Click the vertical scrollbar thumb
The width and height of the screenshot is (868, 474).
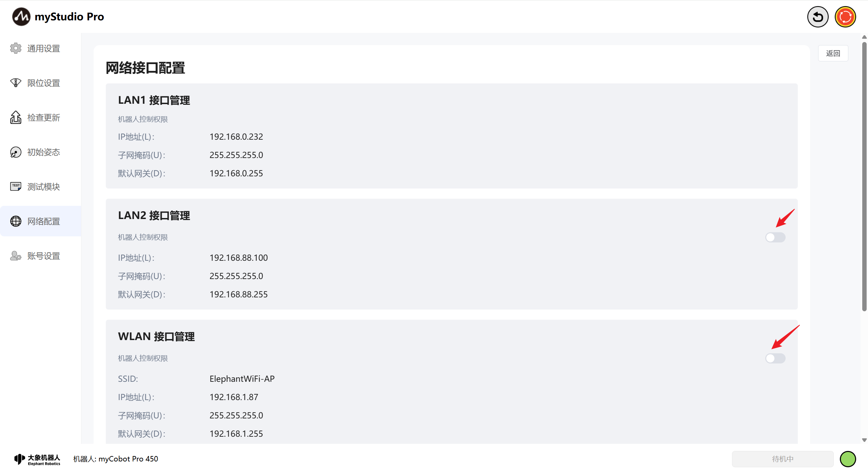864,176
